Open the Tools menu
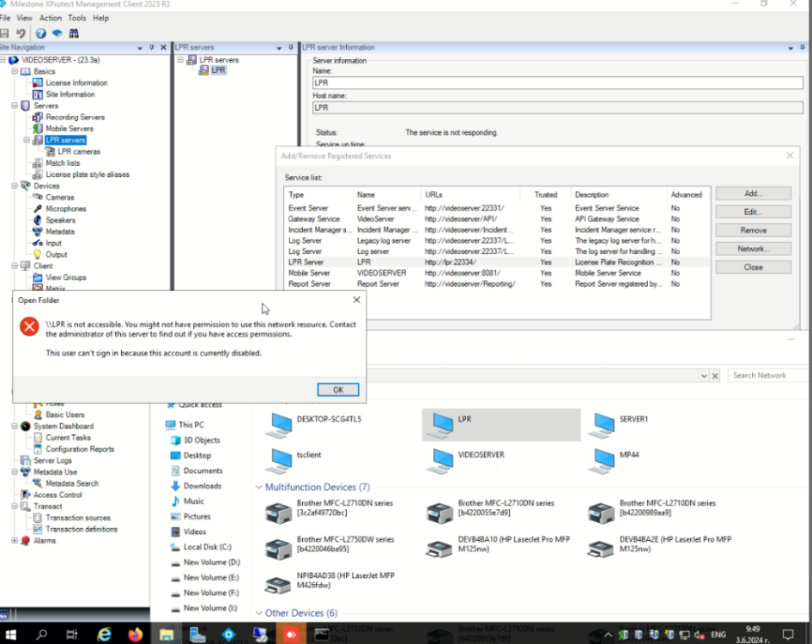This screenshot has height=644, width=812. (x=76, y=18)
